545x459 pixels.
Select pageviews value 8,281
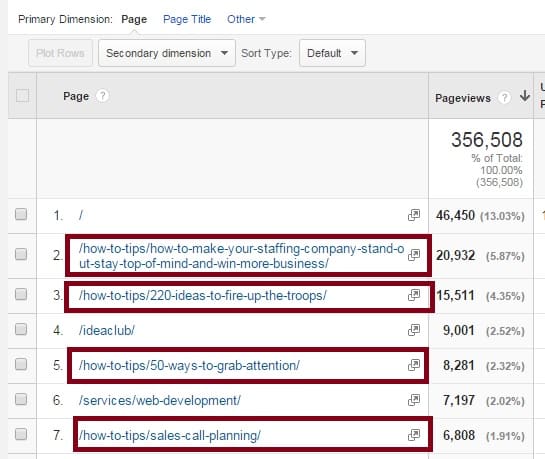pyautogui.click(x=459, y=366)
